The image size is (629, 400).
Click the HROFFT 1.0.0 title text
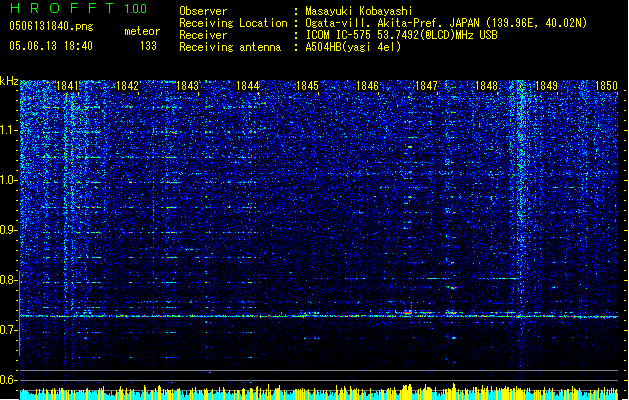pos(79,8)
